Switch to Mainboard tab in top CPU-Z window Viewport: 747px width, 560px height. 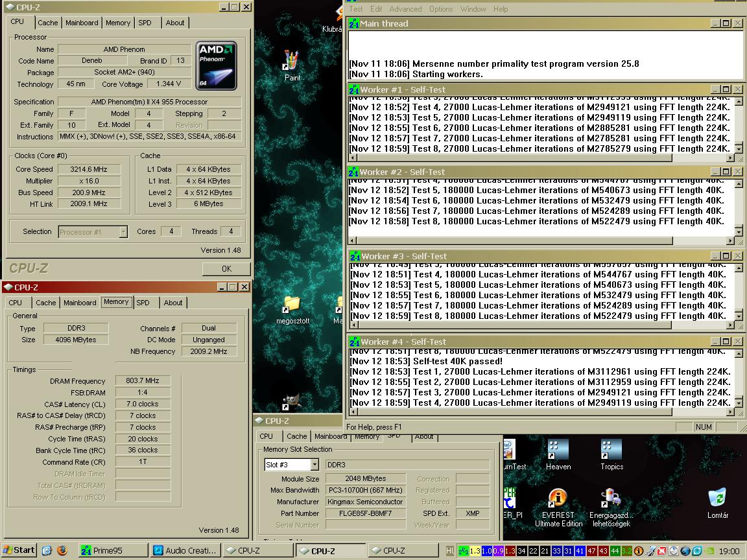pos(82,23)
